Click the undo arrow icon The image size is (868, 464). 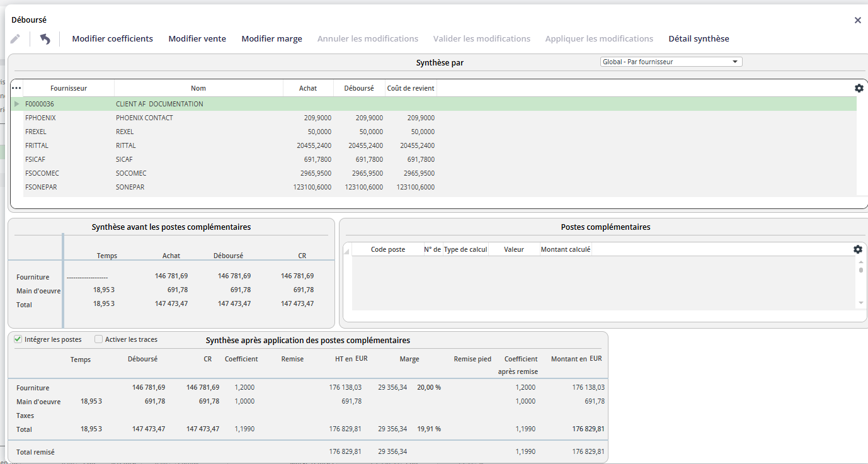coord(45,39)
